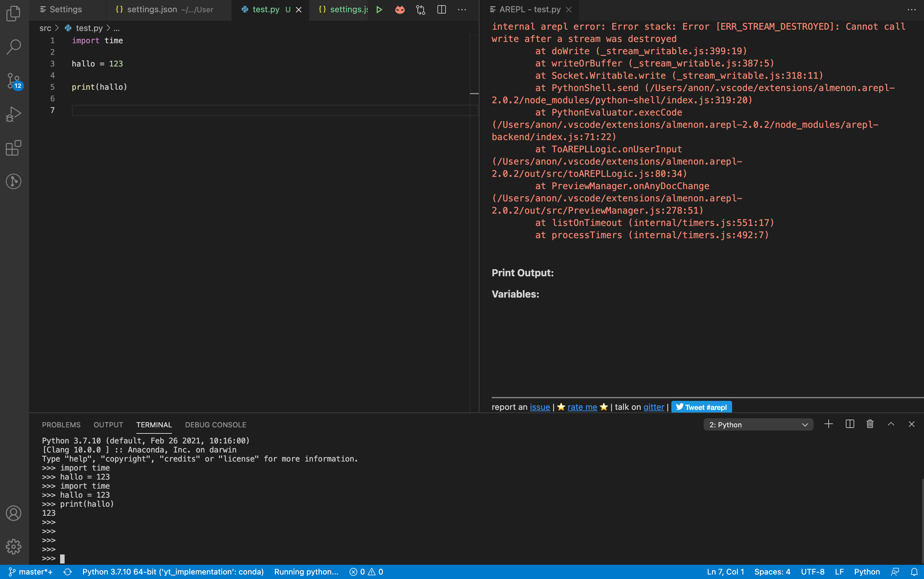Create a new terminal with the plus icon
Image resolution: width=924 pixels, height=579 pixels.
pos(829,424)
